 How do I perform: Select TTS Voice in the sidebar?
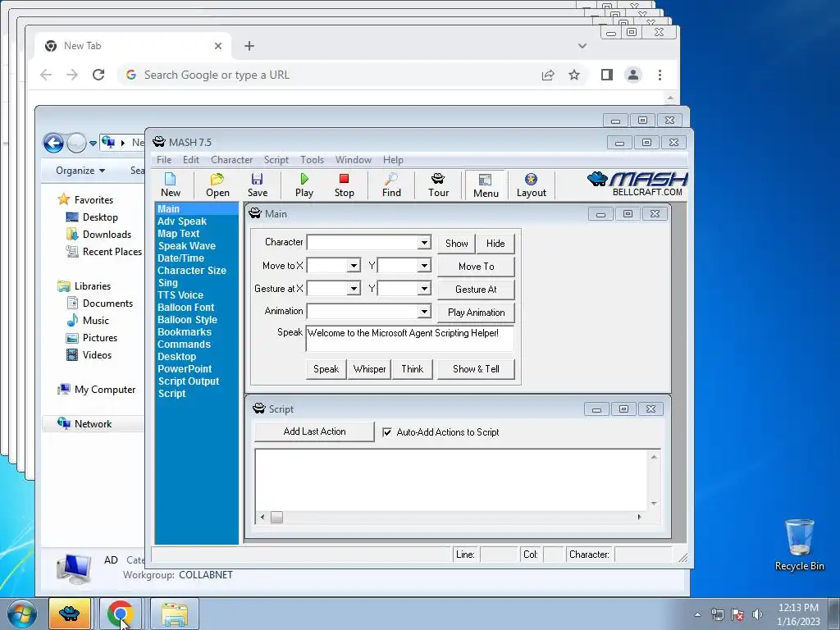[180, 295]
